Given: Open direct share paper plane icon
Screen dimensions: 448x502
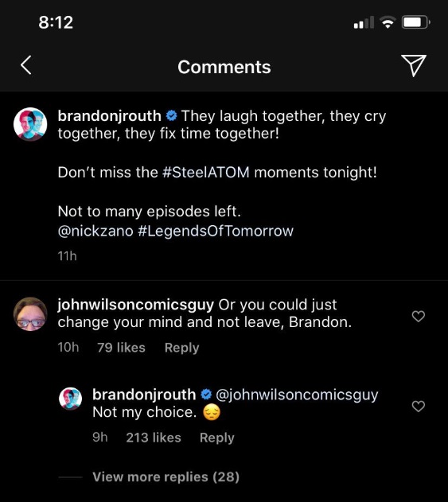Looking at the screenshot, I should [414, 65].
